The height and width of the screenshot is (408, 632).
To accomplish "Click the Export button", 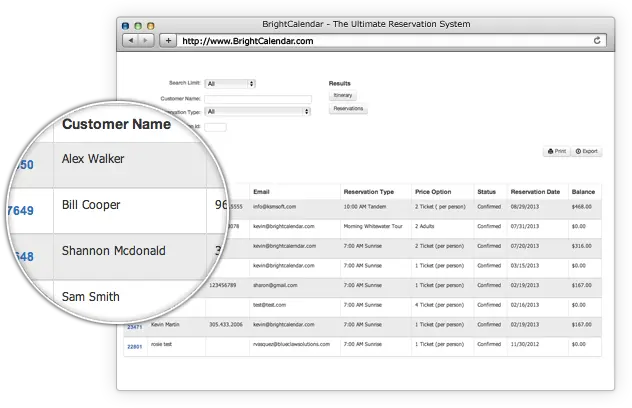I will click(587, 151).
